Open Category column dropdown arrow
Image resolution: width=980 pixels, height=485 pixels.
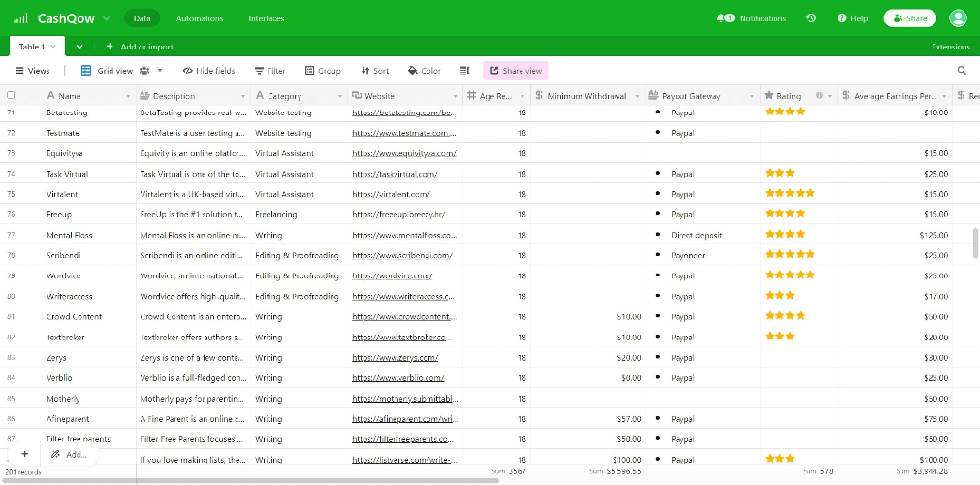[x=340, y=96]
